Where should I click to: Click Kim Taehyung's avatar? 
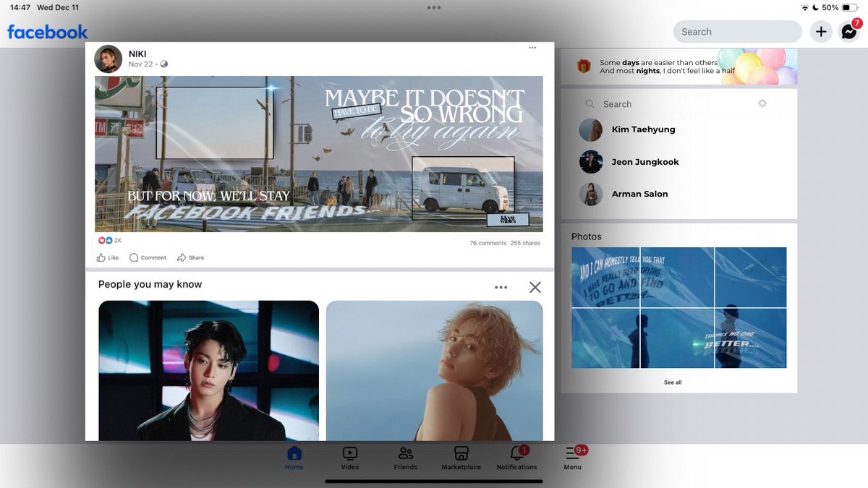click(x=591, y=130)
